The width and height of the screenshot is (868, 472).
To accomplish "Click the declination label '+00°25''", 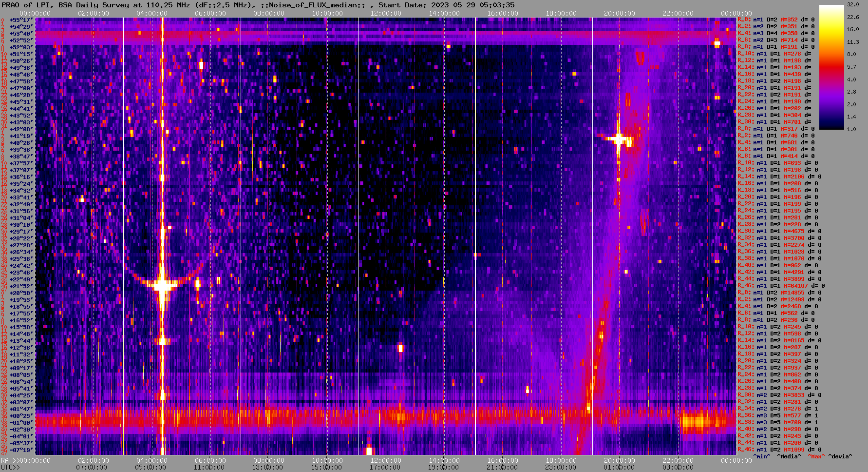I will (x=21, y=416).
